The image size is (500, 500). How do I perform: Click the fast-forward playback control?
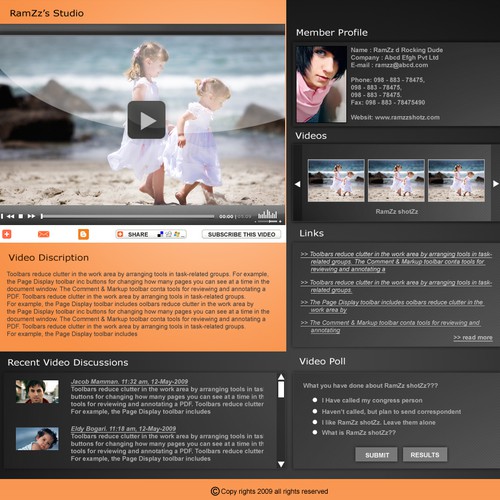(x=31, y=216)
